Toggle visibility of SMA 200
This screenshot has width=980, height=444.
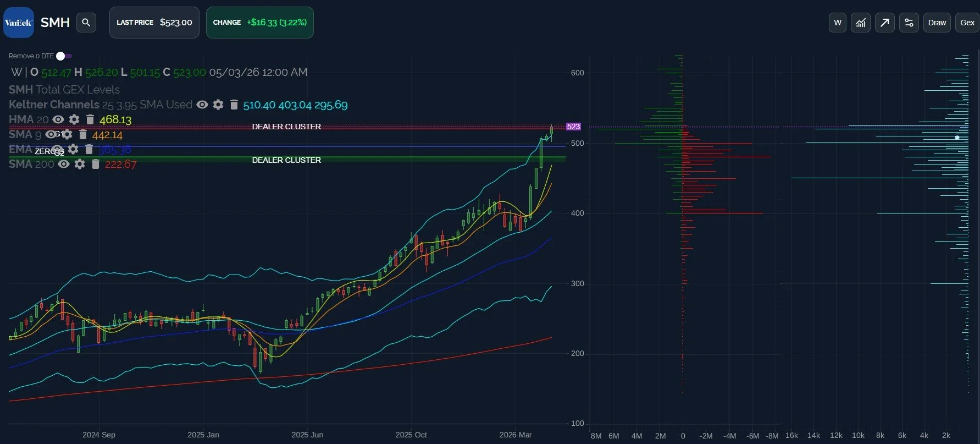point(64,164)
